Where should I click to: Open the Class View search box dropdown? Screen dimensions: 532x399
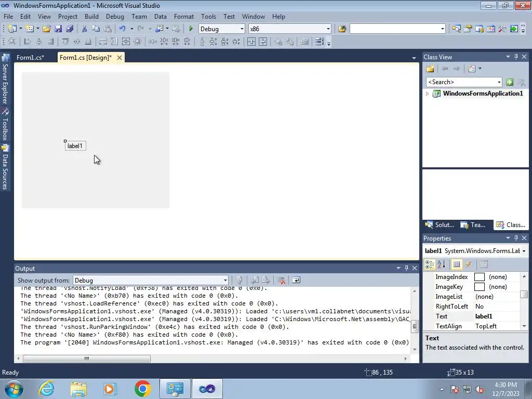[499, 82]
